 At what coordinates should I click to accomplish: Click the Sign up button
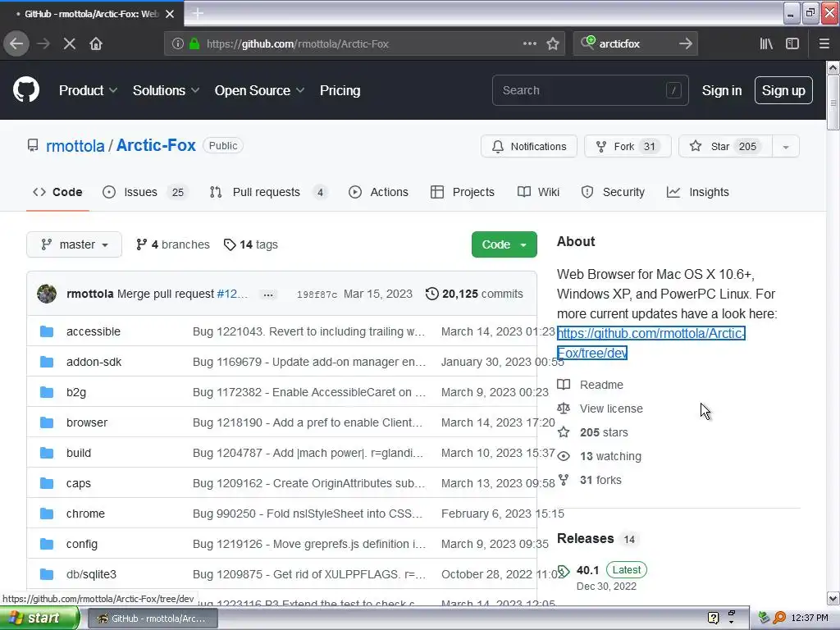click(783, 90)
